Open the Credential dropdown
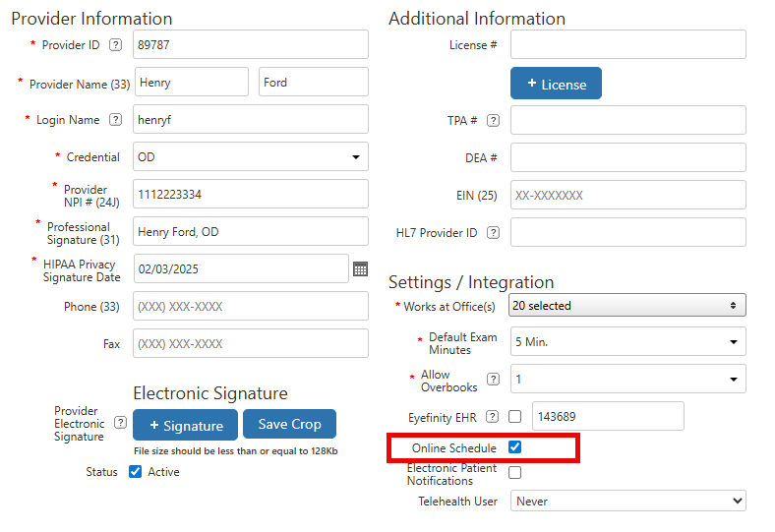Screen dimensions: 775x532 click(251, 157)
